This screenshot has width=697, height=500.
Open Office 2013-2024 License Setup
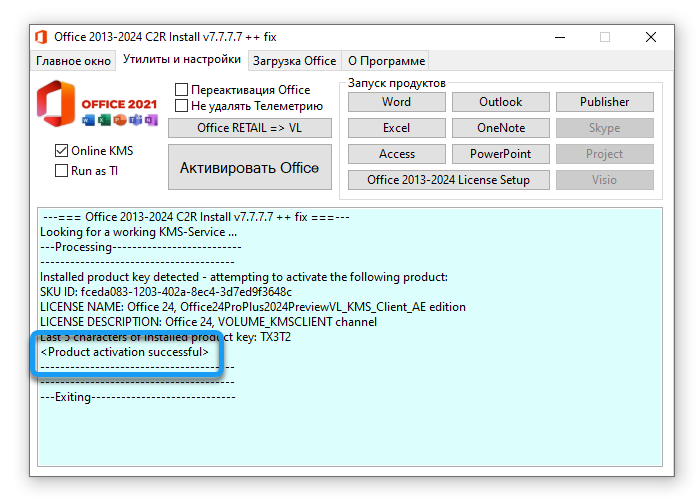[x=449, y=180]
